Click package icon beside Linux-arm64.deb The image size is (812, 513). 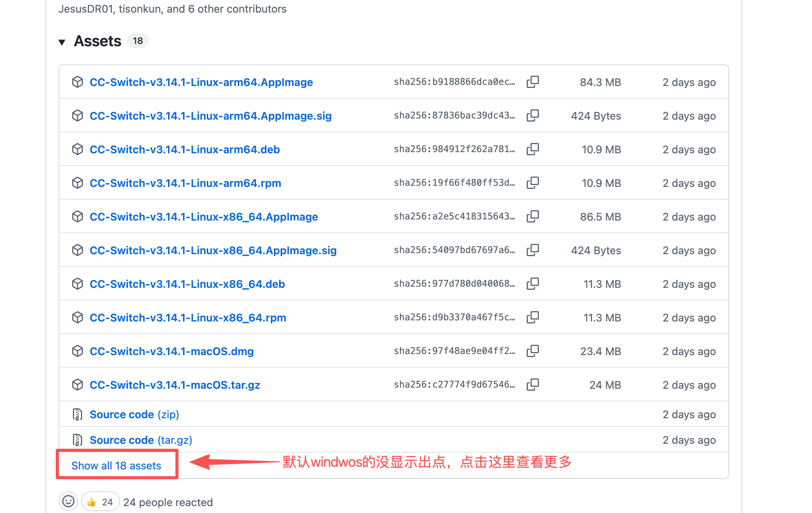click(x=78, y=149)
